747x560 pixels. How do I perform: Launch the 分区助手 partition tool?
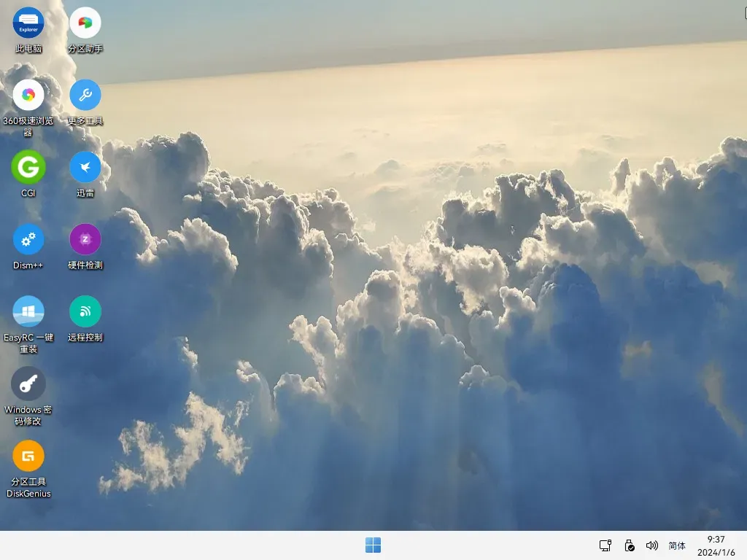pyautogui.click(x=85, y=22)
